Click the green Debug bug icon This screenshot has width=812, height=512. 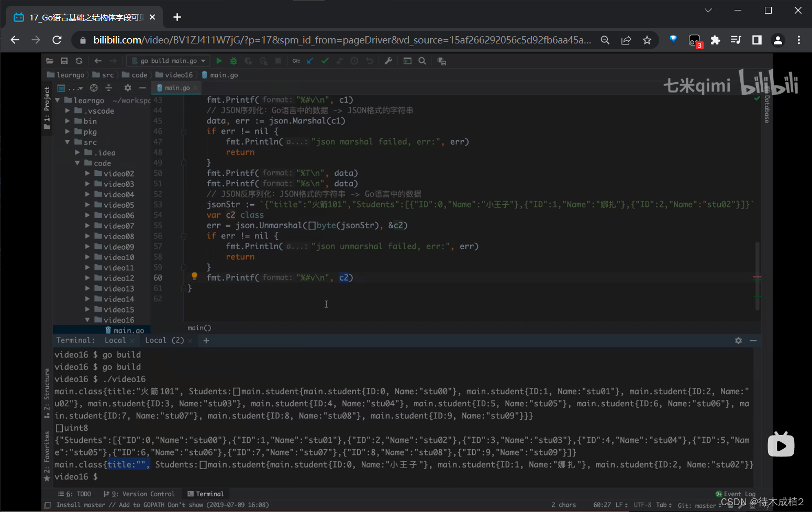tap(233, 61)
